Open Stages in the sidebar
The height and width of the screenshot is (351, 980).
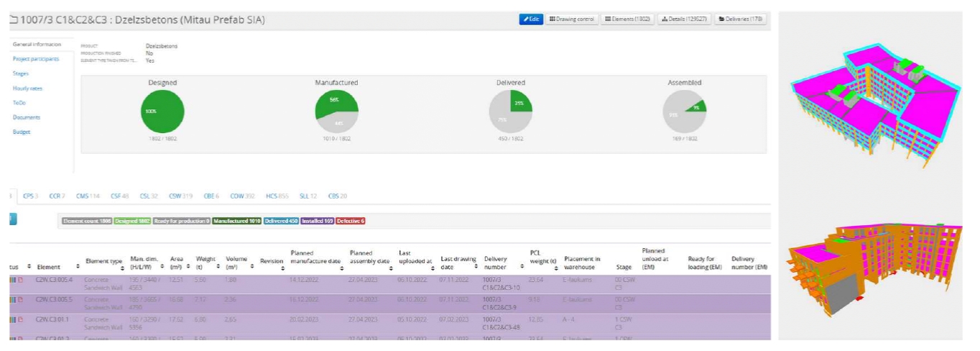(x=21, y=73)
